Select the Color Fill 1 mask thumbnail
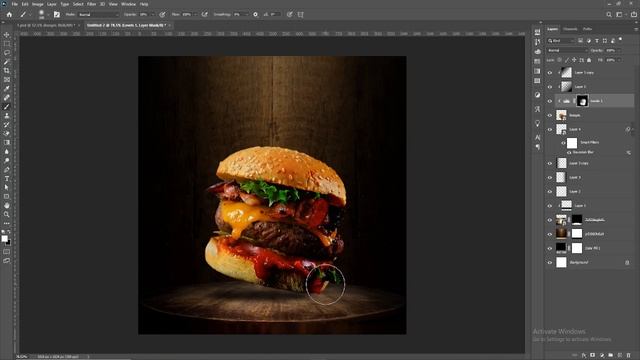640x360 pixels. 577,248
